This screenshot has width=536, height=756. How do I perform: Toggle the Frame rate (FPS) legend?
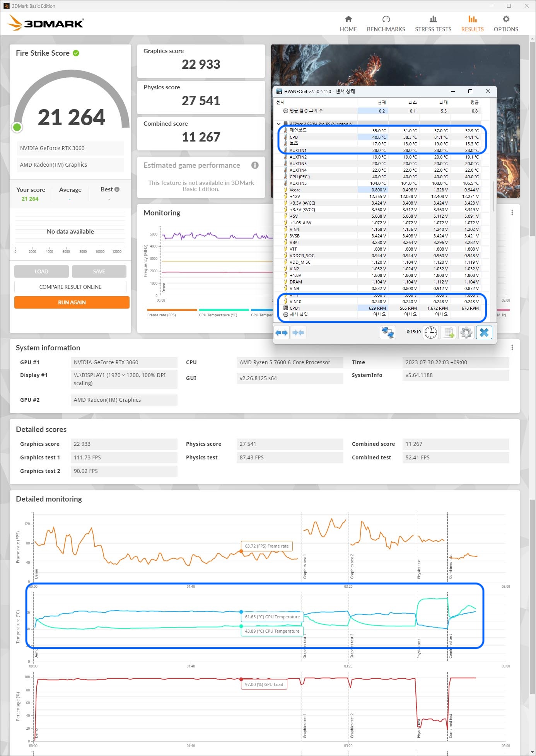coord(172,312)
